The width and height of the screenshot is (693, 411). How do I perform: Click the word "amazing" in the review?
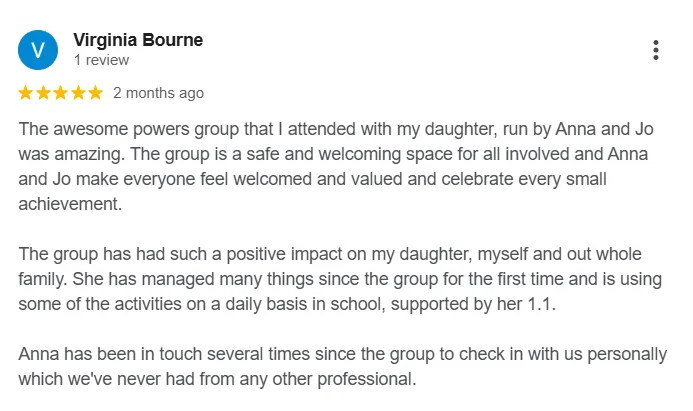(88, 154)
